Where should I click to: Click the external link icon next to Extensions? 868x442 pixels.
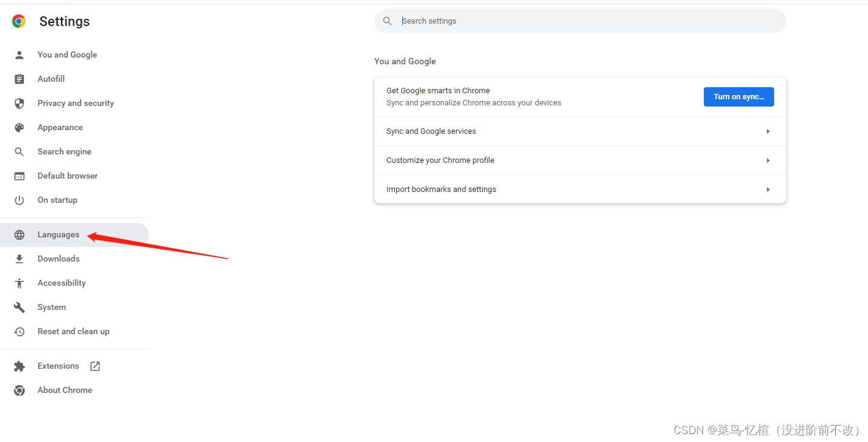(x=95, y=366)
